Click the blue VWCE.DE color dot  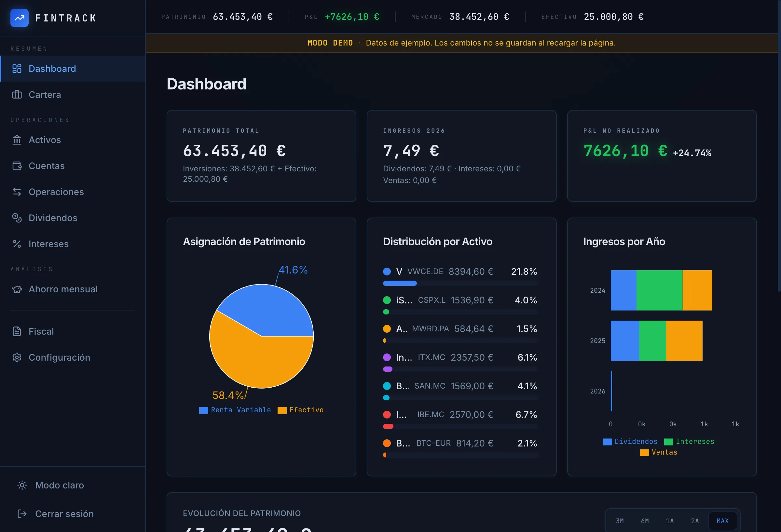pos(387,272)
